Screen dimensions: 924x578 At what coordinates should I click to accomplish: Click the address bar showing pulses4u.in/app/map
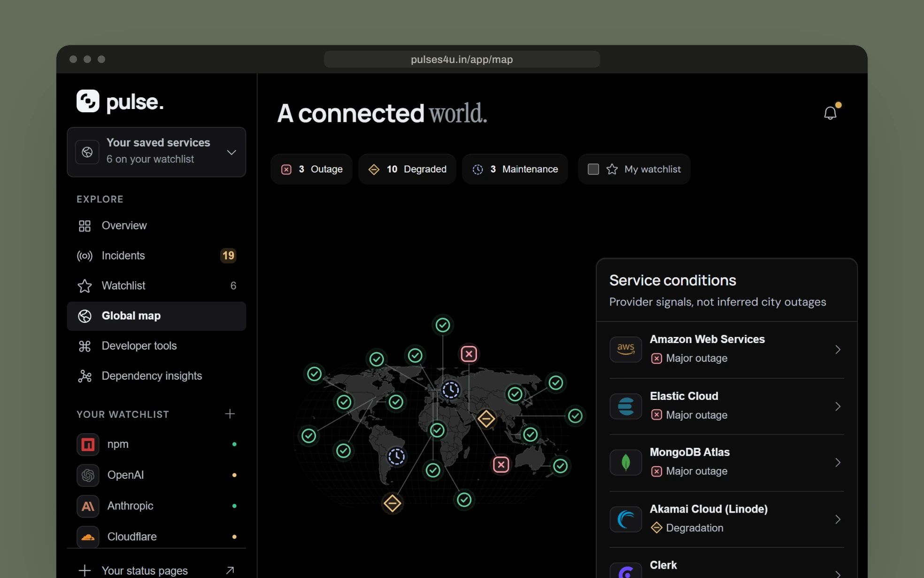pos(462,59)
